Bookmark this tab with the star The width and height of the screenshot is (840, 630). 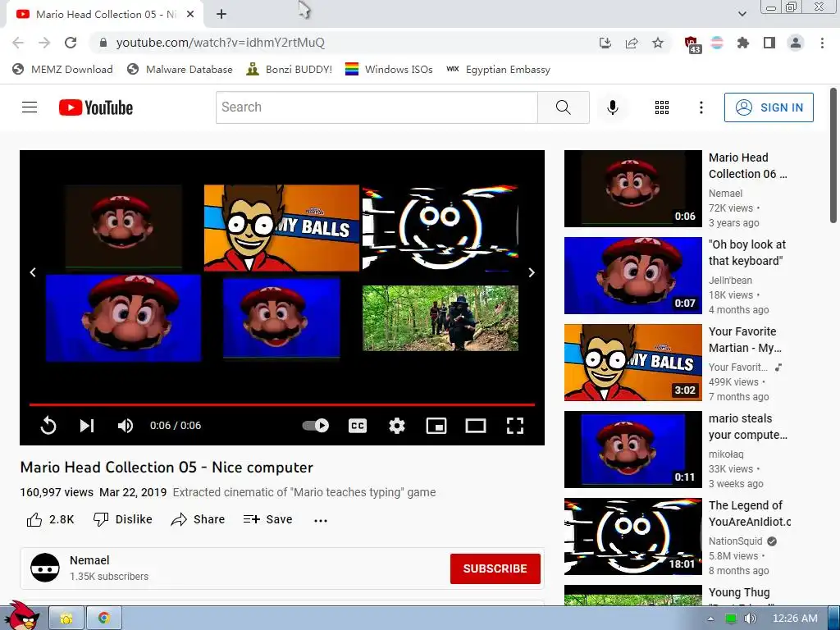point(658,43)
